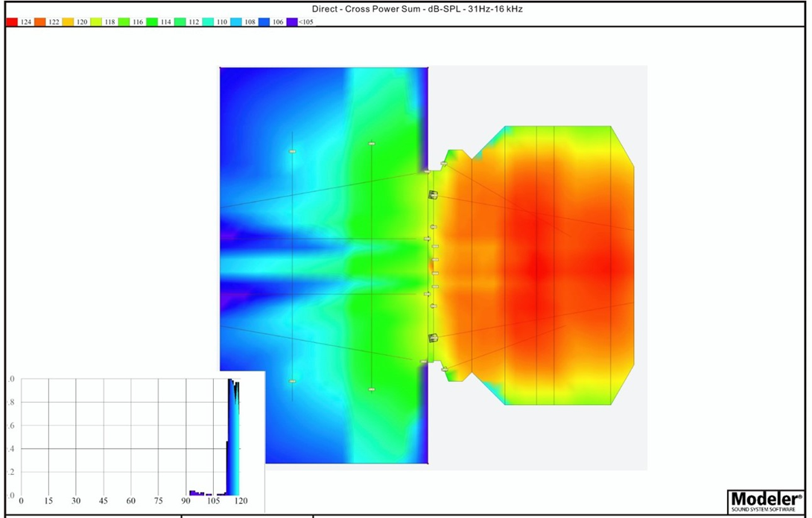
Task: Click the Modeler Sound System Software logo
Action: pos(766,500)
